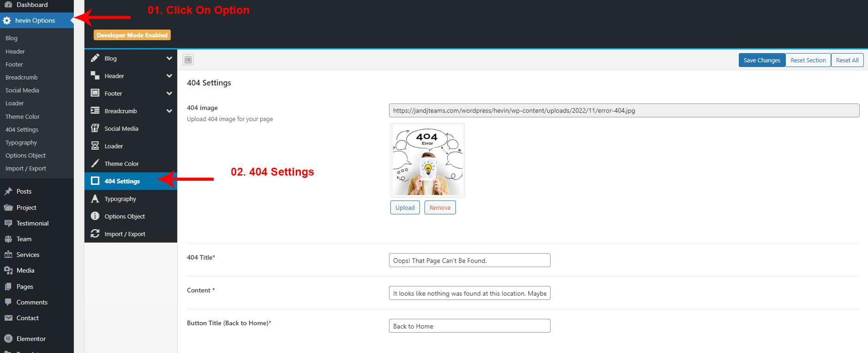The height and width of the screenshot is (353, 868).
Task: Expand the Blog section chevron
Action: pyautogui.click(x=169, y=58)
